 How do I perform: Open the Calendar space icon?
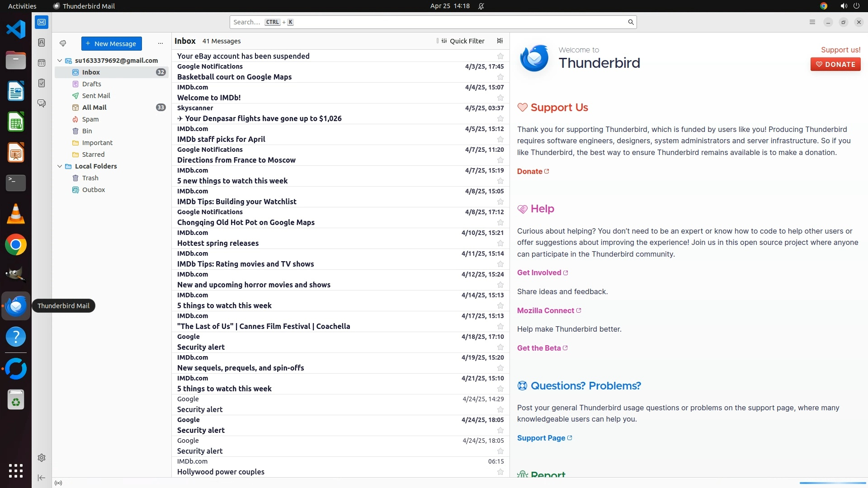[x=42, y=63]
